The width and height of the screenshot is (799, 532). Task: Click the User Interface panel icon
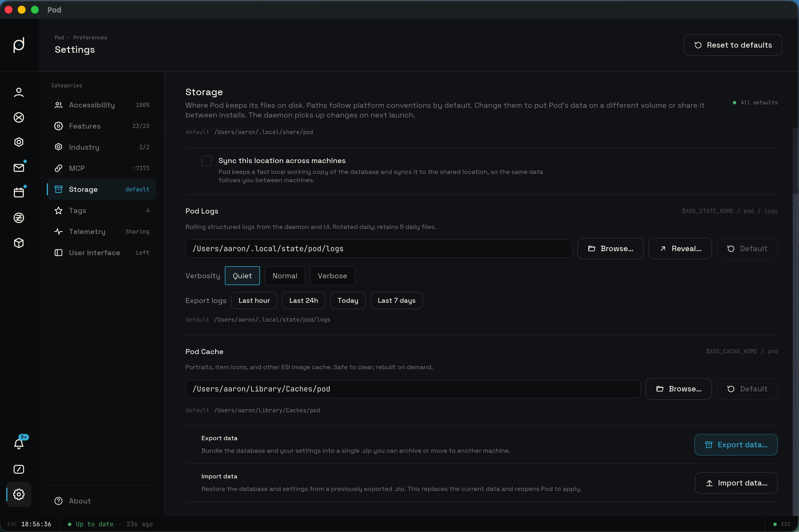point(58,253)
